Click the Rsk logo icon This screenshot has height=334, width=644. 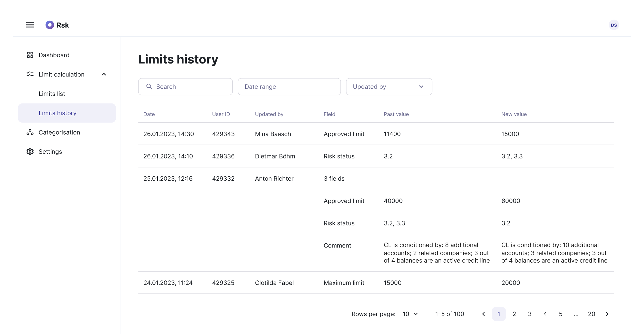click(x=50, y=25)
